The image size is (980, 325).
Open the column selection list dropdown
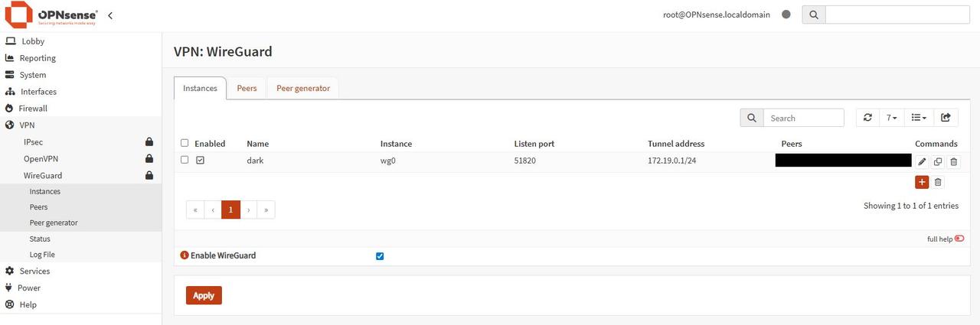click(919, 118)
